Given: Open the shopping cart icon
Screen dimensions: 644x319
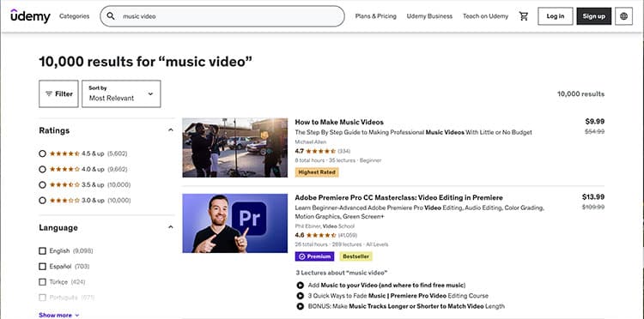Looking at the screenshot, I should click(523, 16).
